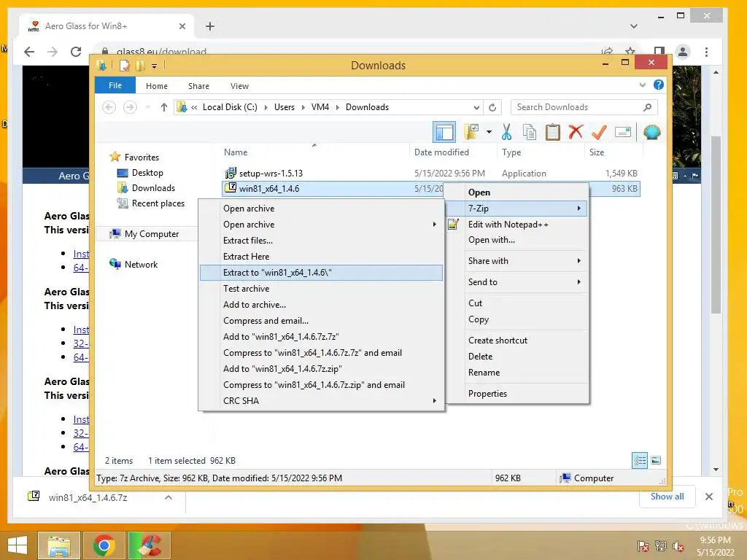Open the View ribbon tab

coord(239,86)
